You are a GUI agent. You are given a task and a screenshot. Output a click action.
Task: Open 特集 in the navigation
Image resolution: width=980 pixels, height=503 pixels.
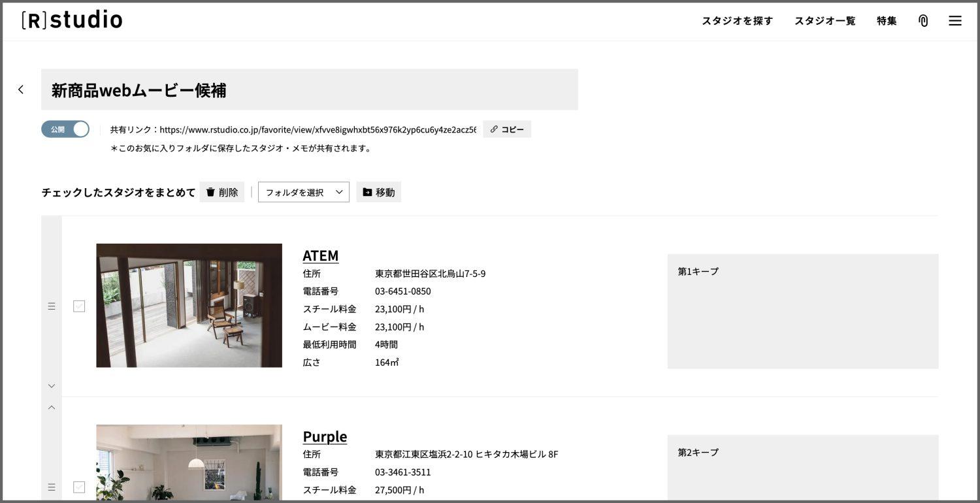click(x=887, y=21)
